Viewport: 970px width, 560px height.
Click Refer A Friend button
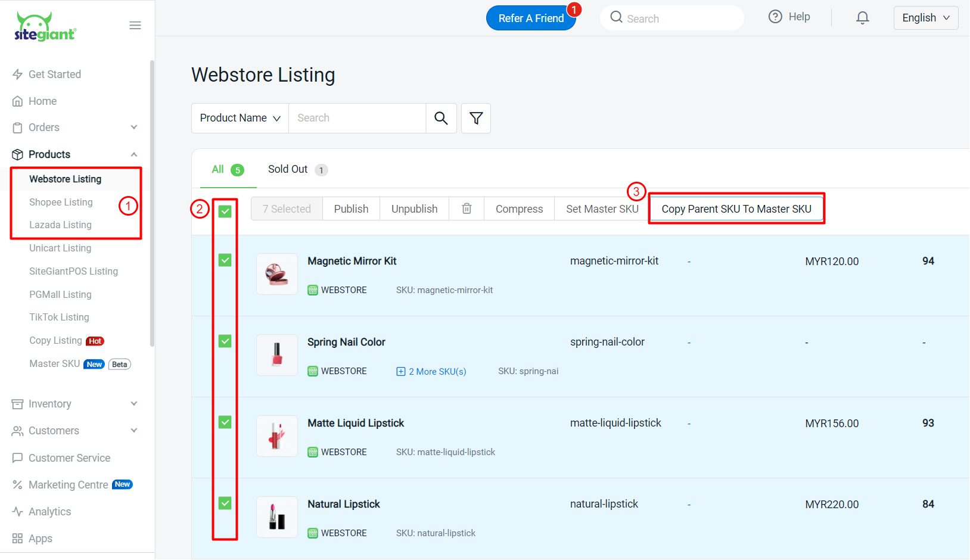(x=531, y=18)
